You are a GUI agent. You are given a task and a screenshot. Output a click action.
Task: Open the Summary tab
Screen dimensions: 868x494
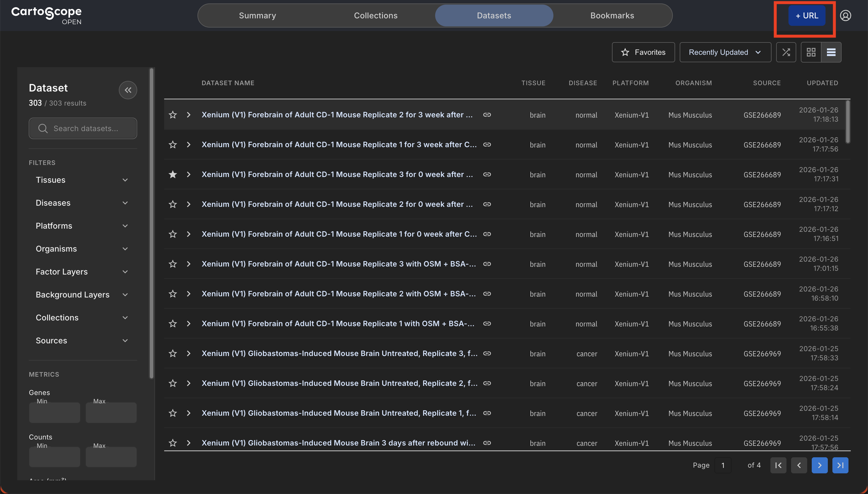tap(257, 15)
